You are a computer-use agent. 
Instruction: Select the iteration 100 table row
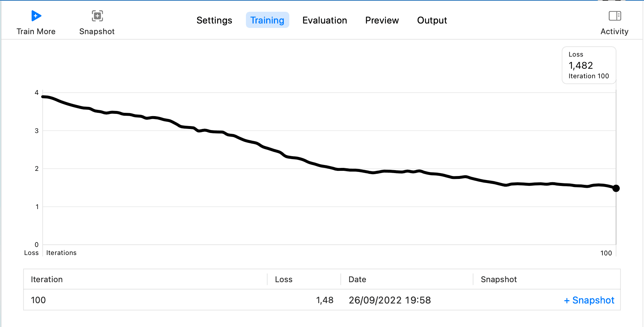click(x=322, y=300)
